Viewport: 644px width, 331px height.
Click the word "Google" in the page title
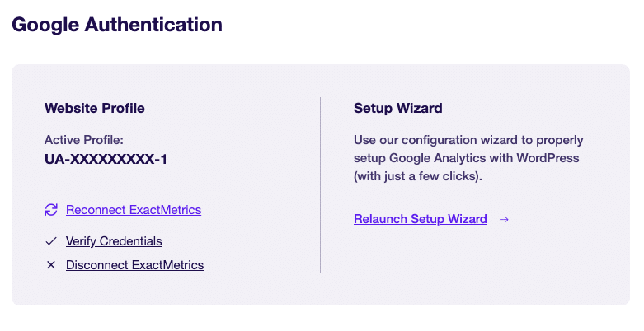pos(45,25)
